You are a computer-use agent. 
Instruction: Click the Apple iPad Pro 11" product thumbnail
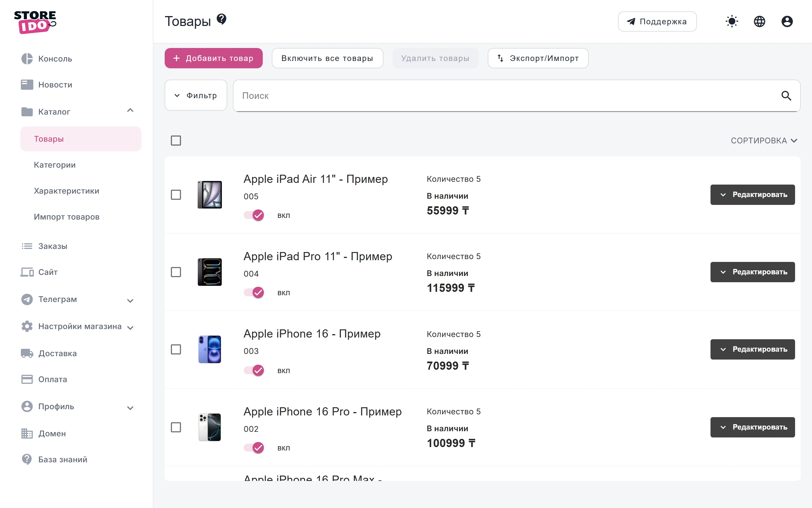click(x=210, y=272)
